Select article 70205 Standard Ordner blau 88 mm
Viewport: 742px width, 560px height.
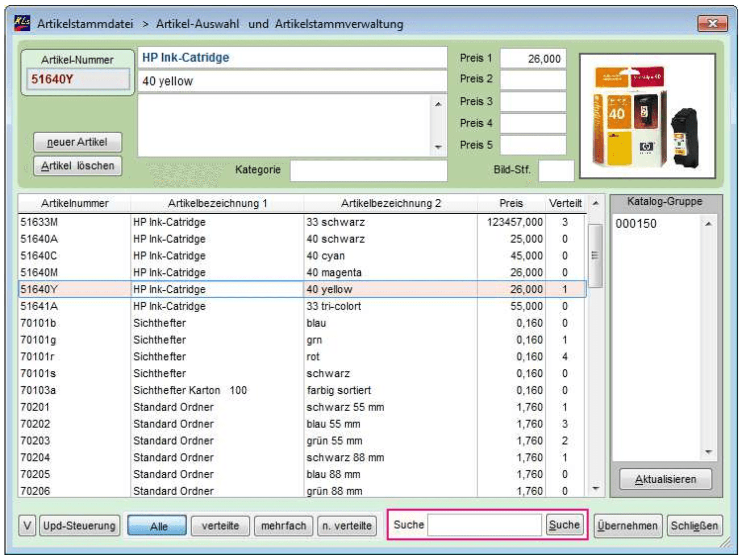point(301,474)
